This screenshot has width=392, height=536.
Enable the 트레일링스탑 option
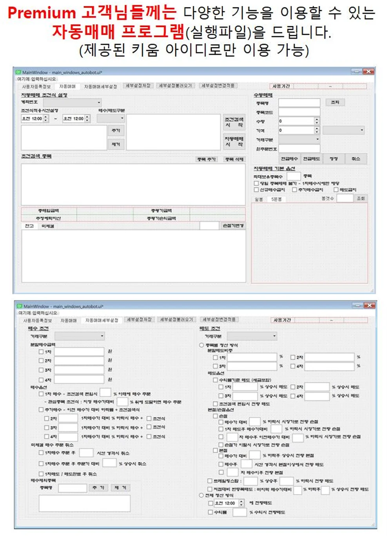tap(210, 481)
